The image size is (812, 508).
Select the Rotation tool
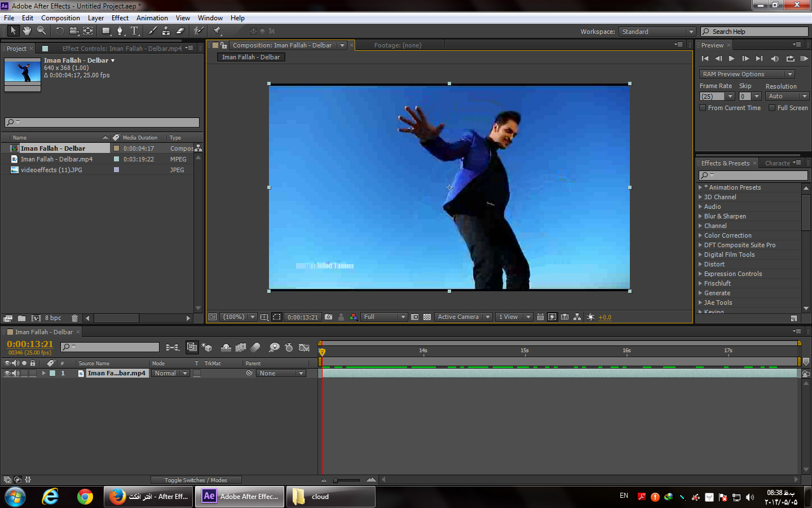(x=60, y=31)
